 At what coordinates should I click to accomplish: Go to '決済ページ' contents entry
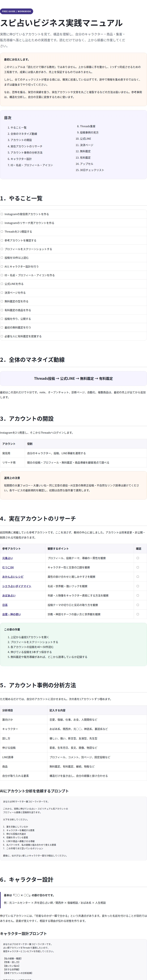(x=86, y=145)
